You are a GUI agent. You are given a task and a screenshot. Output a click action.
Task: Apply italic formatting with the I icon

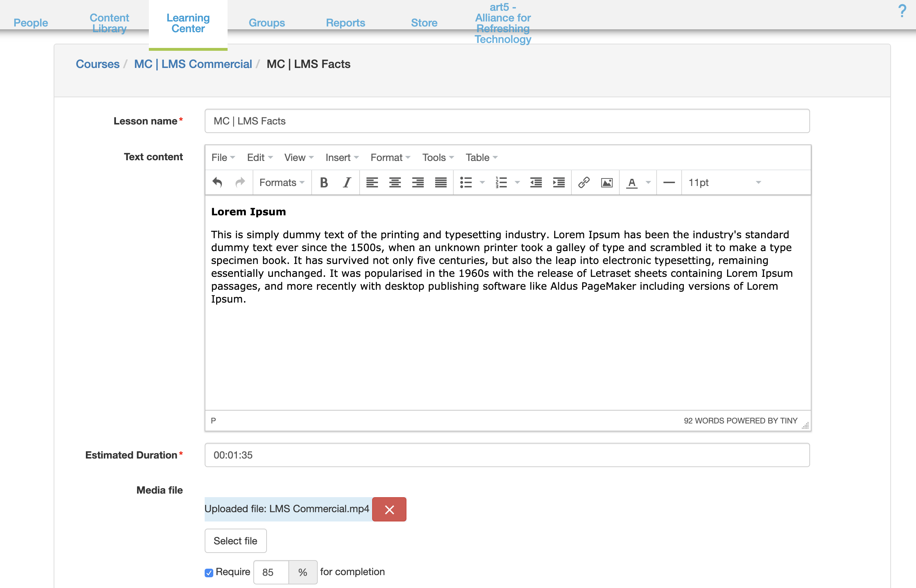click(x=346, y=182)
